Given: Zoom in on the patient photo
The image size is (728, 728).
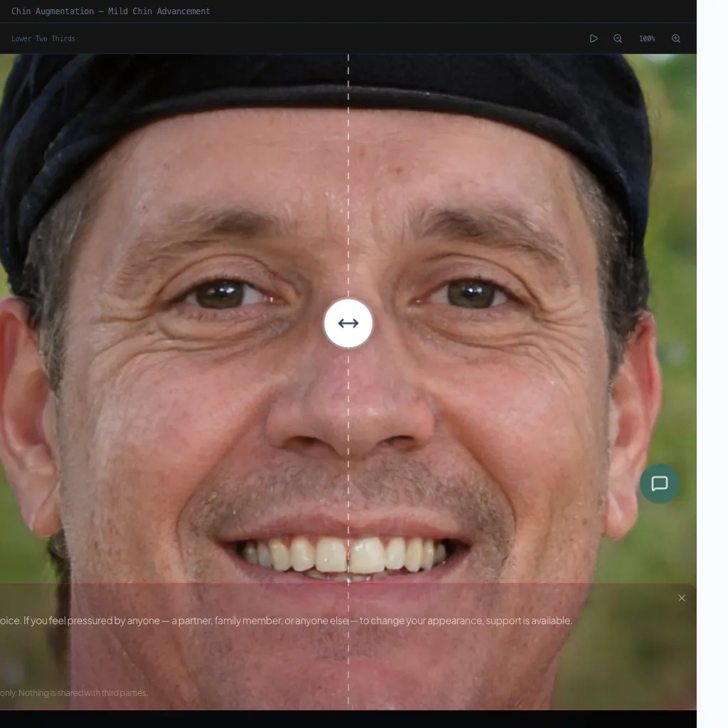Looking at the screenshot, I should point(676,38).
